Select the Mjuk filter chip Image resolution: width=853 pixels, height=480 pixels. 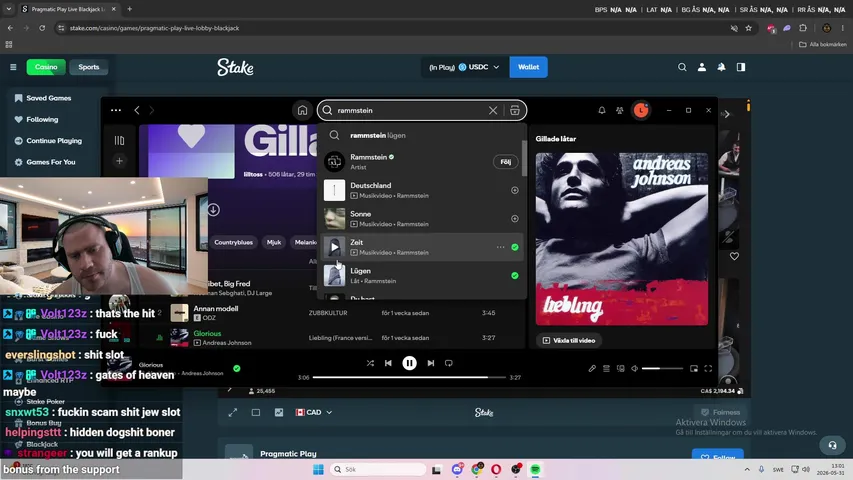[274, 242]
